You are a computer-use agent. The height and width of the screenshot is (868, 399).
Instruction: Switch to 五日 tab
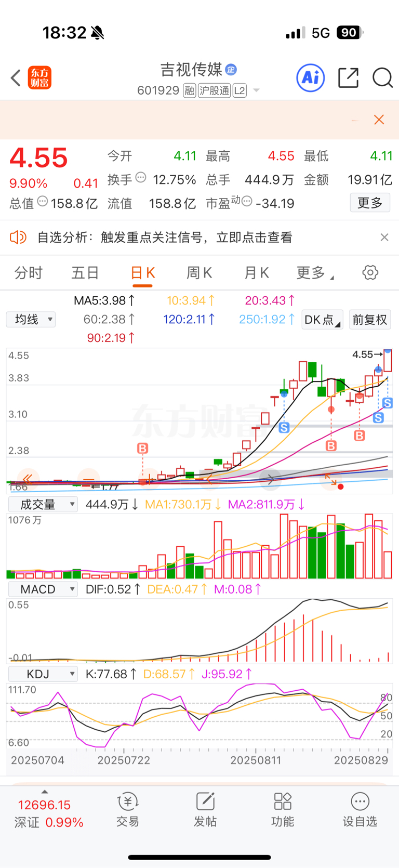click(x=85, y=273)
